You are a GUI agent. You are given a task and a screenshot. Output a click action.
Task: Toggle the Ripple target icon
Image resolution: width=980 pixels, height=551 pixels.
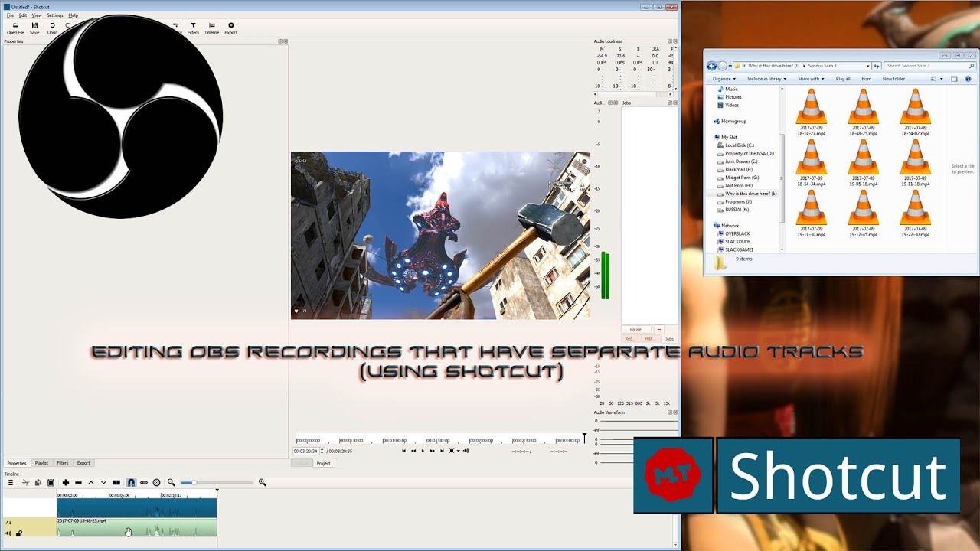pos(157,482)
